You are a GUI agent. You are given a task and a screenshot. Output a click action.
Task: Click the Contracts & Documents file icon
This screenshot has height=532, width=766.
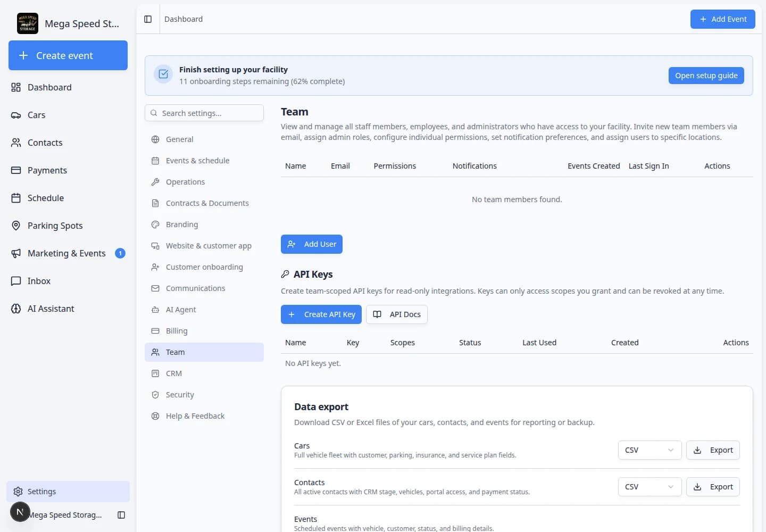coord(155,203)
